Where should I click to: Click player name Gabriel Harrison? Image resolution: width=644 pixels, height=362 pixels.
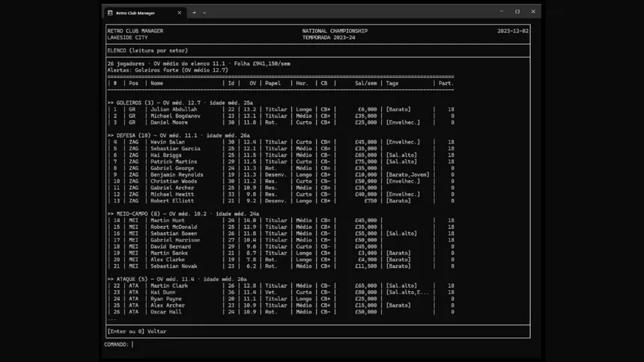tap(175, 240)
